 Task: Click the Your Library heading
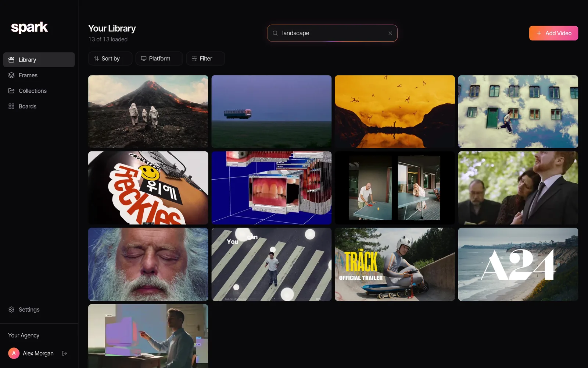[112, 28]
